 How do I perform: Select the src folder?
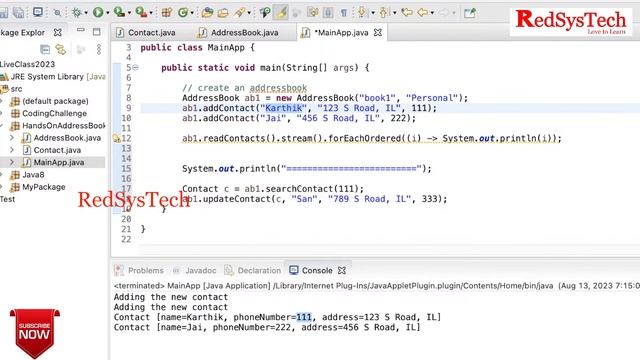[x=11, y=89]
